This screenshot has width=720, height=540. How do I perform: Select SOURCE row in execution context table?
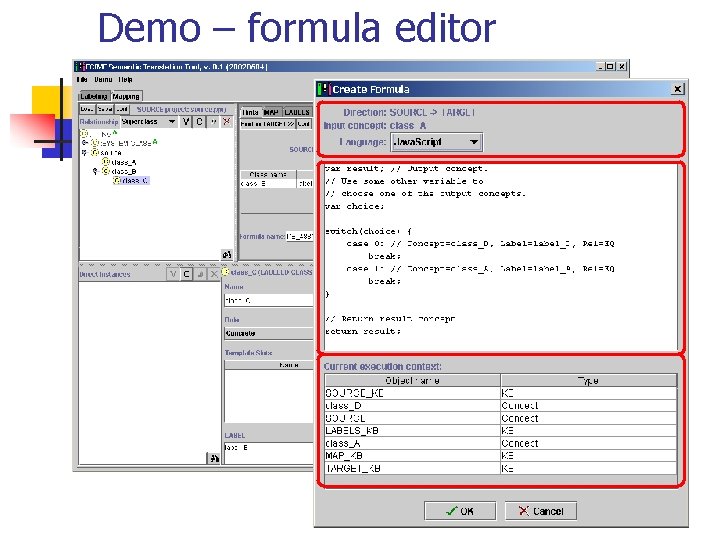pyautogui.click(x=501, y=418)
